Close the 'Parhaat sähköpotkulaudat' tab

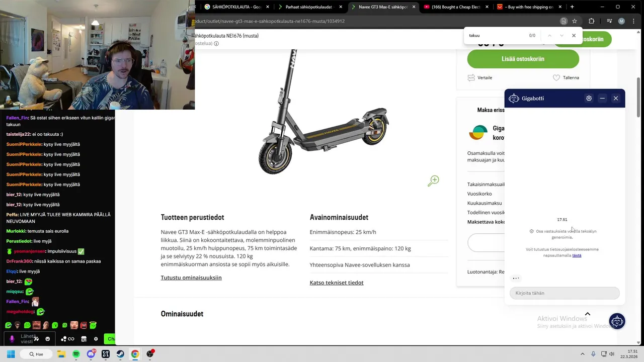341,7
